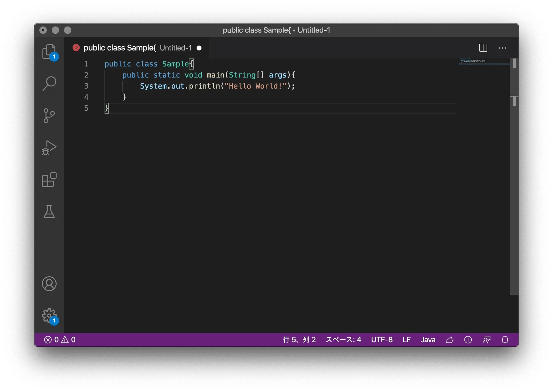Click the static keyword in line 2
Image resolution: width=553 pixels, height=392 pixels.
tap(167, 75)
